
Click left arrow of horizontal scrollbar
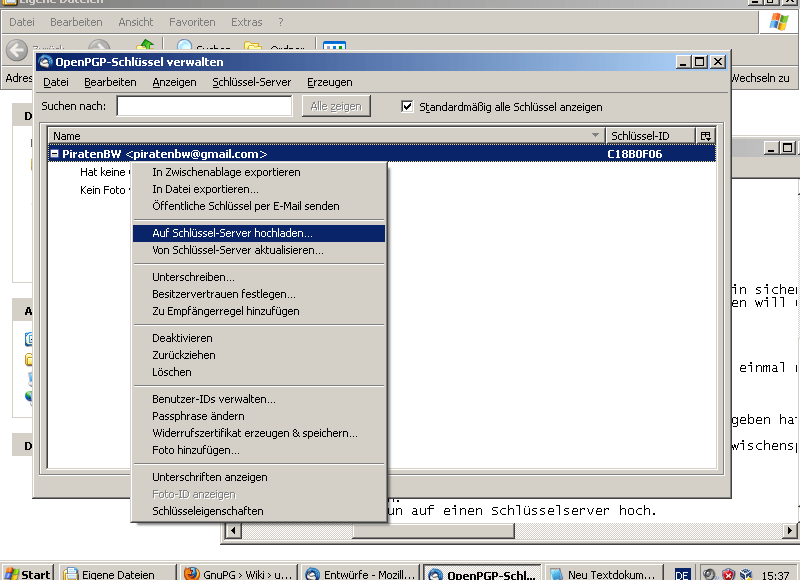point(233,531)
